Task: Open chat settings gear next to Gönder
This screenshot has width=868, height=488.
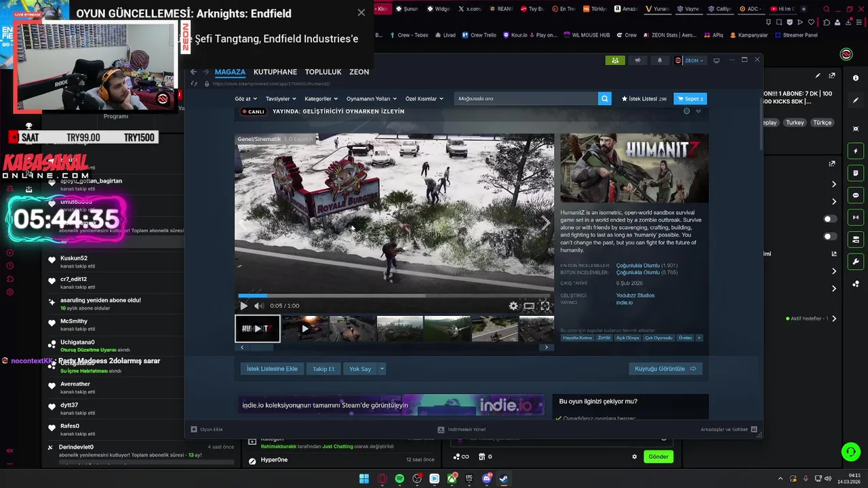Action: pyautogui.click(x=635, y=457)
